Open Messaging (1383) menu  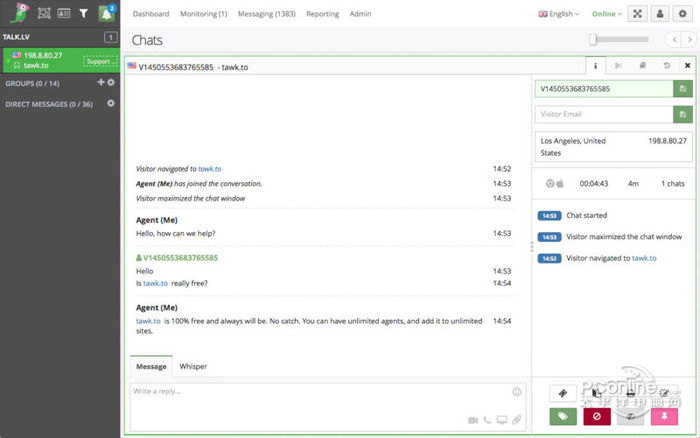coord(267,14)
